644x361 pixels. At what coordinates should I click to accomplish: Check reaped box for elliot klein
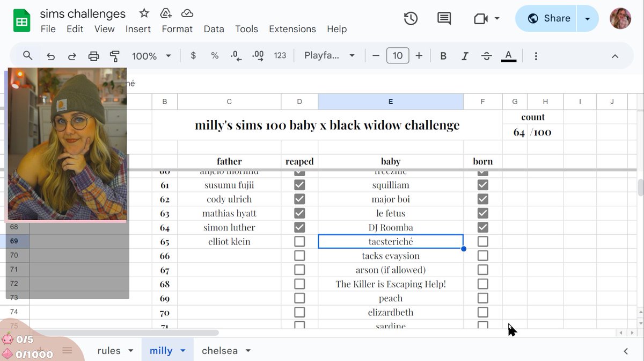(x=299, y=241)
